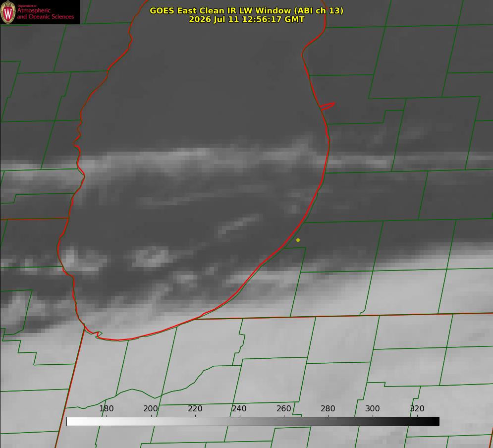Select the 300 colorbar tick label

pyautogui.click(x=373, y=408)
